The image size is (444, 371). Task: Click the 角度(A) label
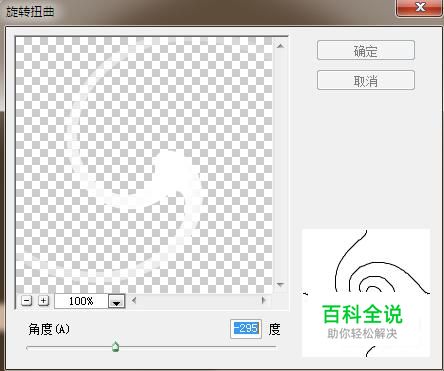pyautogui.click(x=49, y=329)
